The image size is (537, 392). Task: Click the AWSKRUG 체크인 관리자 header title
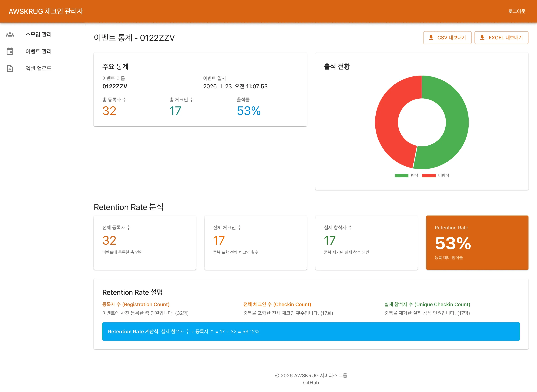(47, 11)
